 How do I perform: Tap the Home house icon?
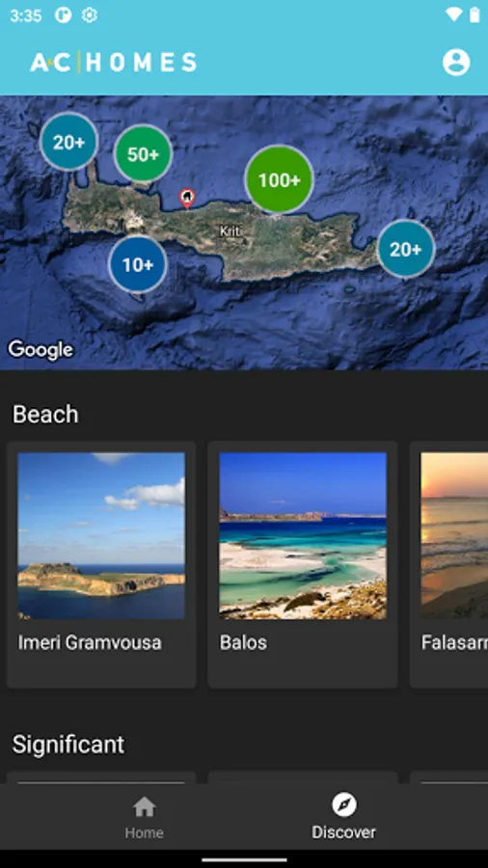[x=144, y=806]
